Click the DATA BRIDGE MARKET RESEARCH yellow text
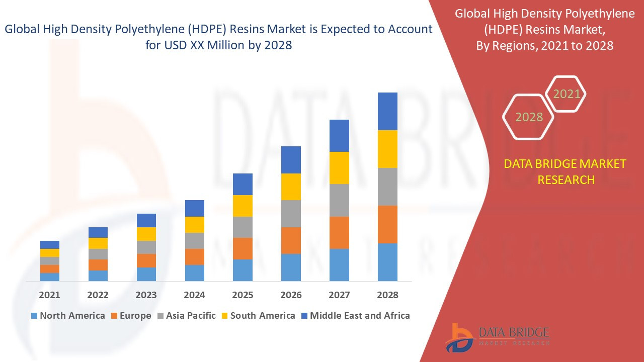The width and height of the screenshot is (644, 362). [565, 171]
